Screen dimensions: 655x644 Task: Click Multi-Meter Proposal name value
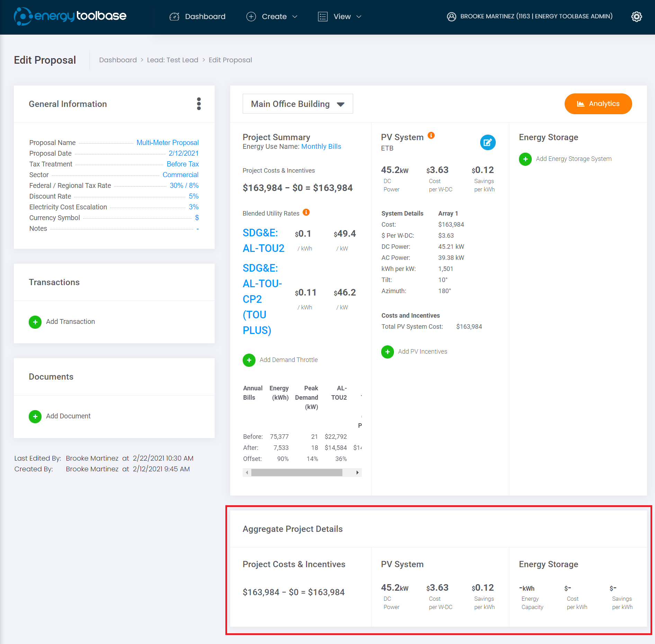coord(168,143)
